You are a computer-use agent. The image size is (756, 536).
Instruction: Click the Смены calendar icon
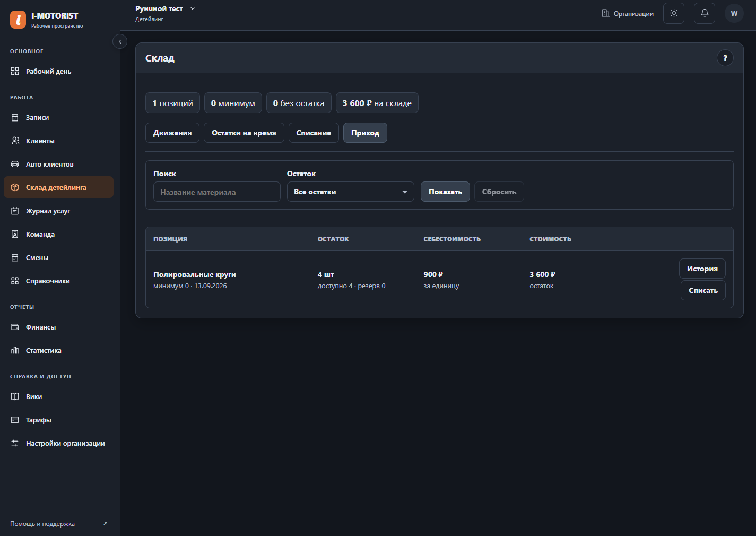[x=15, y=257]
